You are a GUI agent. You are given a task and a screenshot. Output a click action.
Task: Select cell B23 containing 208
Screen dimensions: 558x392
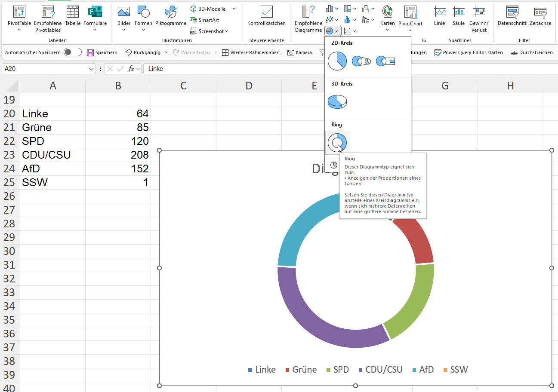pos(118,155)
